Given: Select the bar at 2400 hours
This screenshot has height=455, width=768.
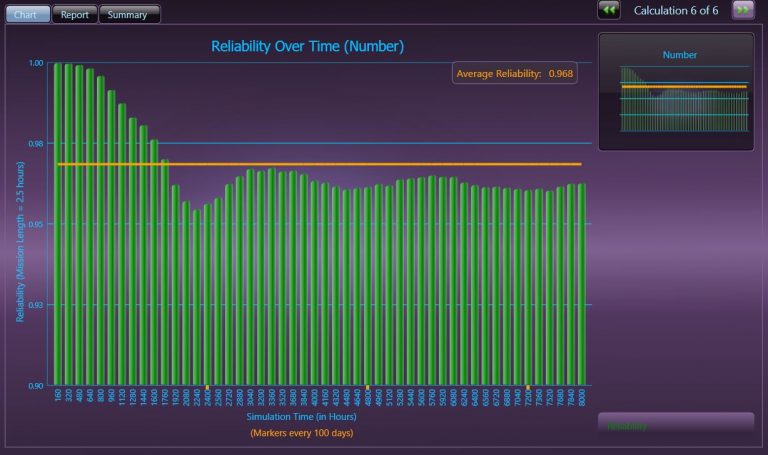Looking at the screenshot, I should 208,294.
